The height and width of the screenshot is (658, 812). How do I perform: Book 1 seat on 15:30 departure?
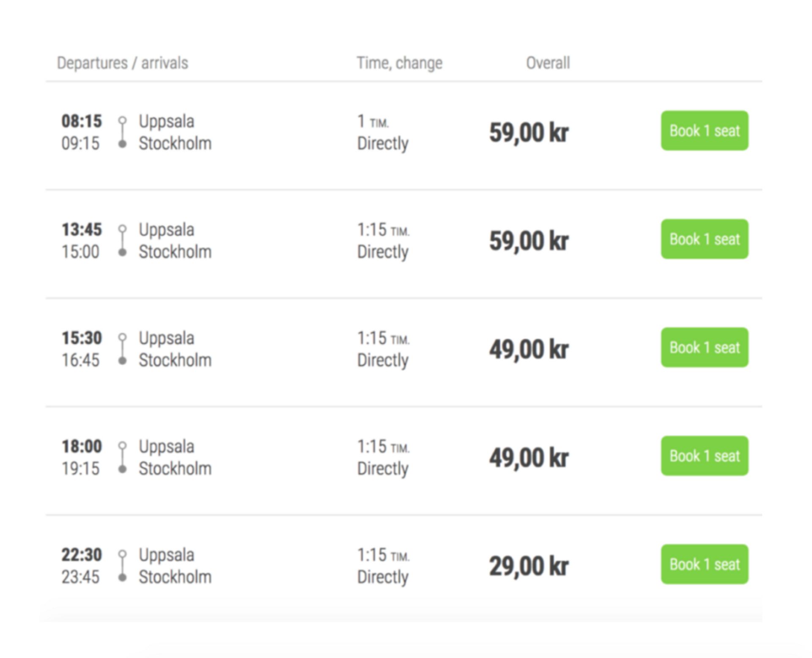click(x=705, y=348)
